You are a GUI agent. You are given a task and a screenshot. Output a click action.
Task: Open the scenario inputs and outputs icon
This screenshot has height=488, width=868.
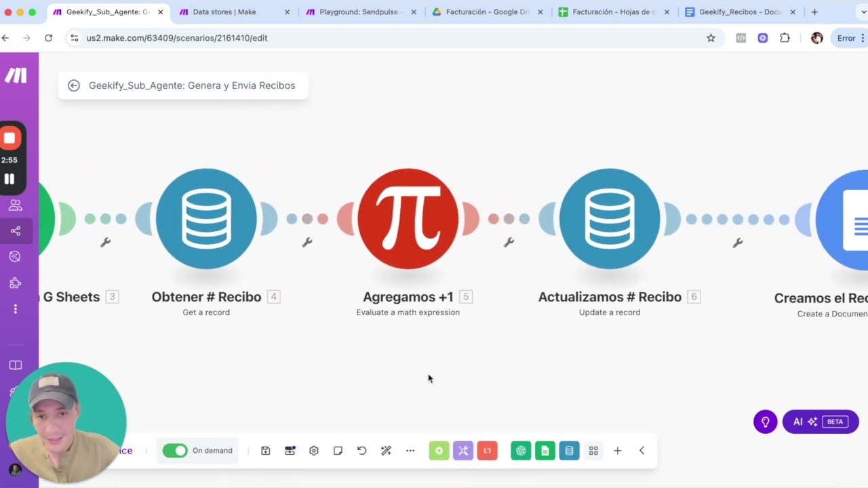tap(290, 451)
